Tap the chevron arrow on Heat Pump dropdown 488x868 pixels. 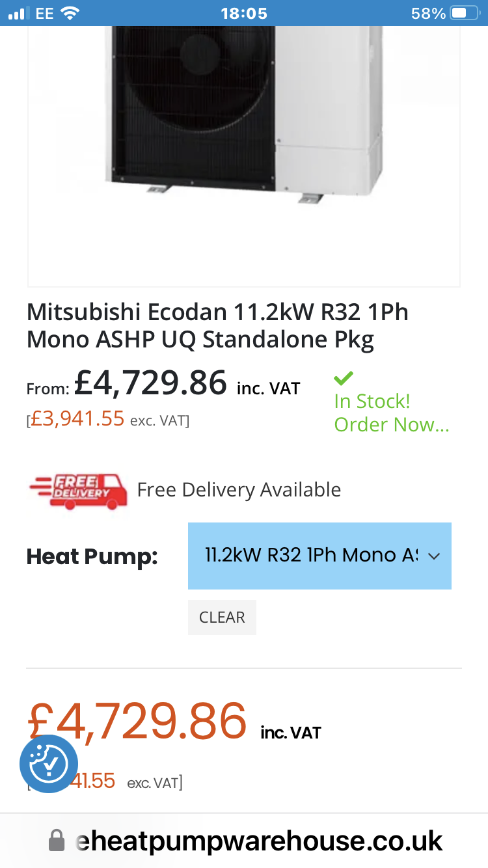coord(434,556)
